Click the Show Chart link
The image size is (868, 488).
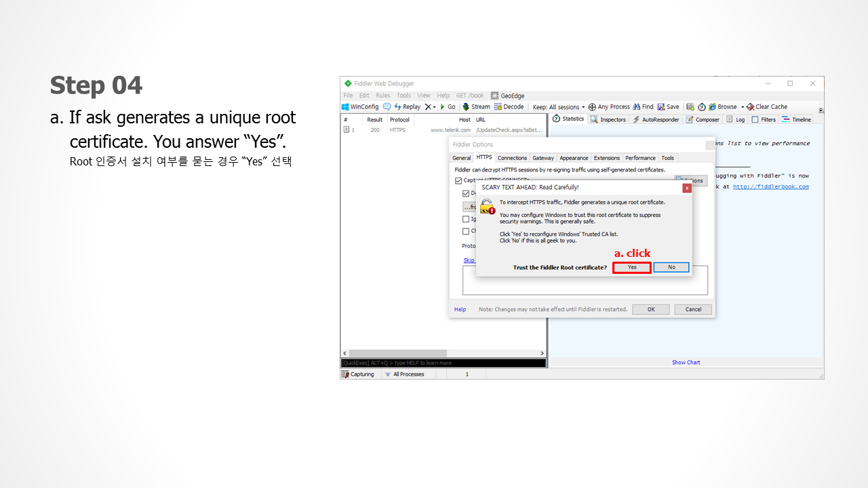coord(686,362)
